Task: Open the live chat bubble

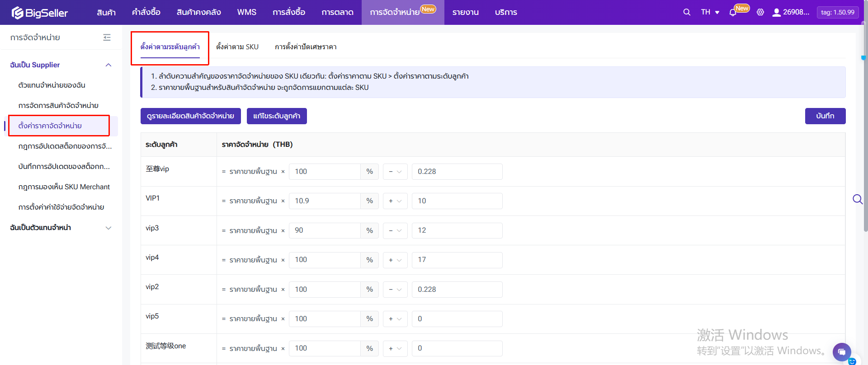Action: (x=841, y=351)
